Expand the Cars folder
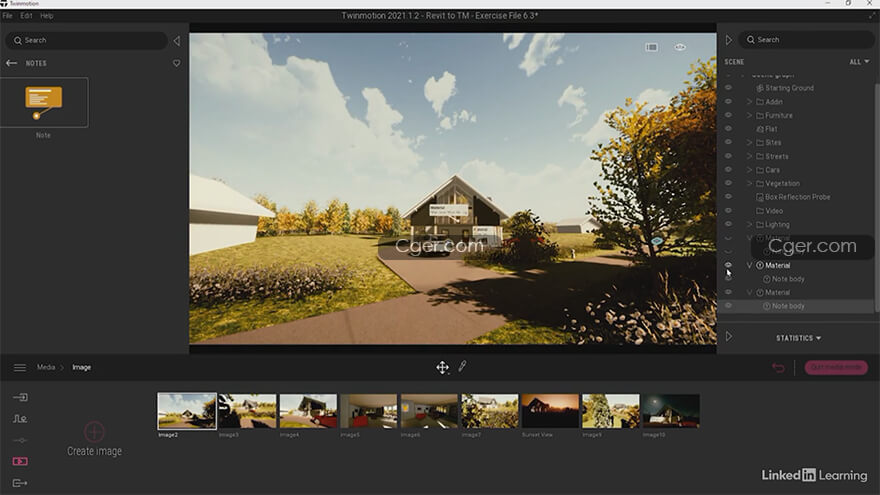Image resolution: width=880 pixels, height=495 pixels. (x=749, y=169)
